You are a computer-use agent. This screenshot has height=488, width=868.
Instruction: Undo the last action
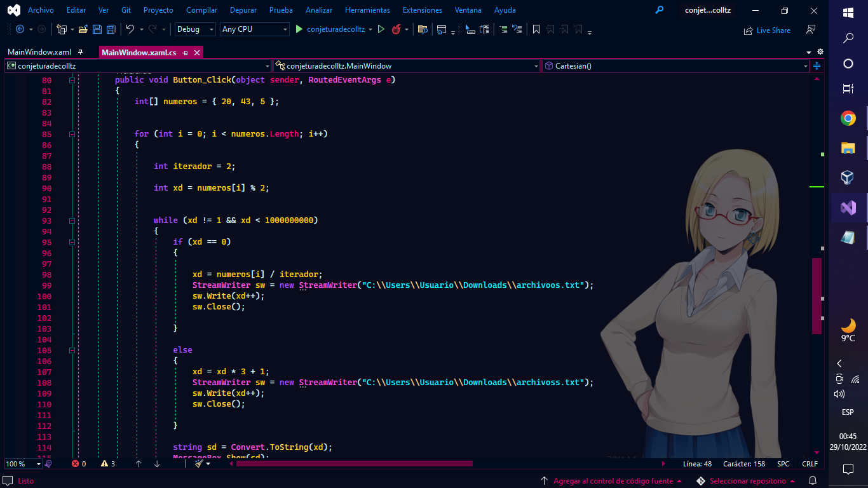coord(130,29)
